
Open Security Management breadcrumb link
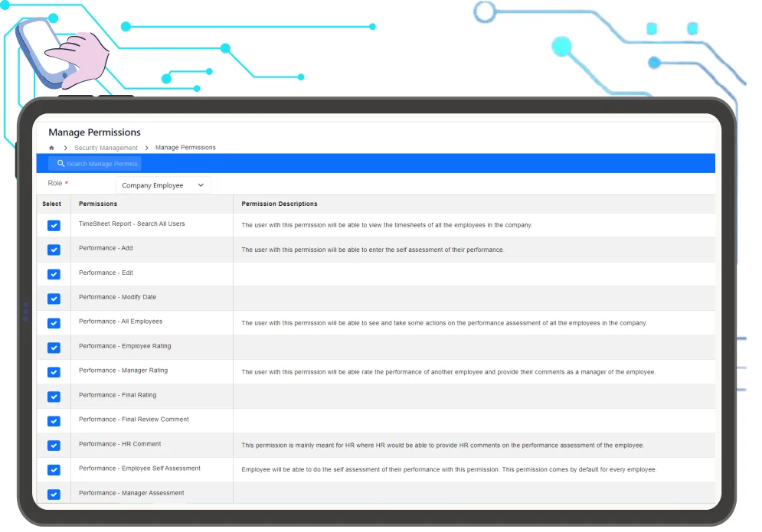coord(106,148)
